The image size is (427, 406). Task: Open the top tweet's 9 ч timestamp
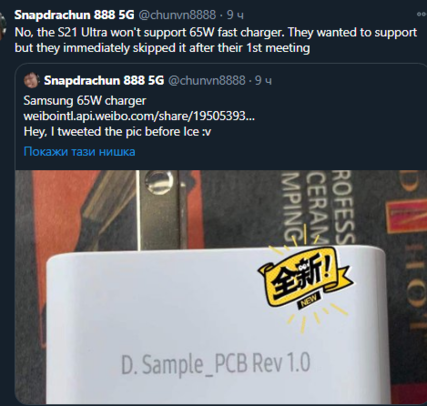tap(235, 15)
